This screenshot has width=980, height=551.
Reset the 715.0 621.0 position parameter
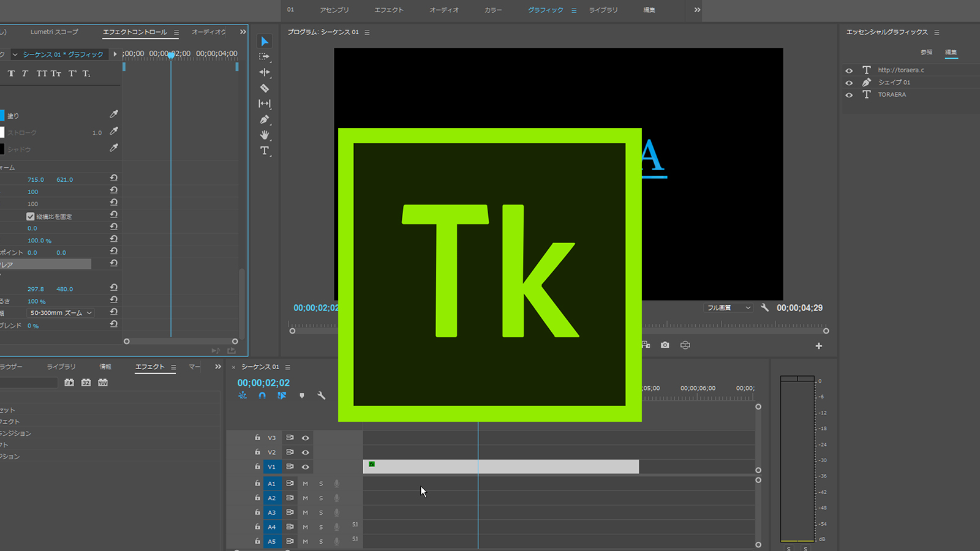point(114,178)
